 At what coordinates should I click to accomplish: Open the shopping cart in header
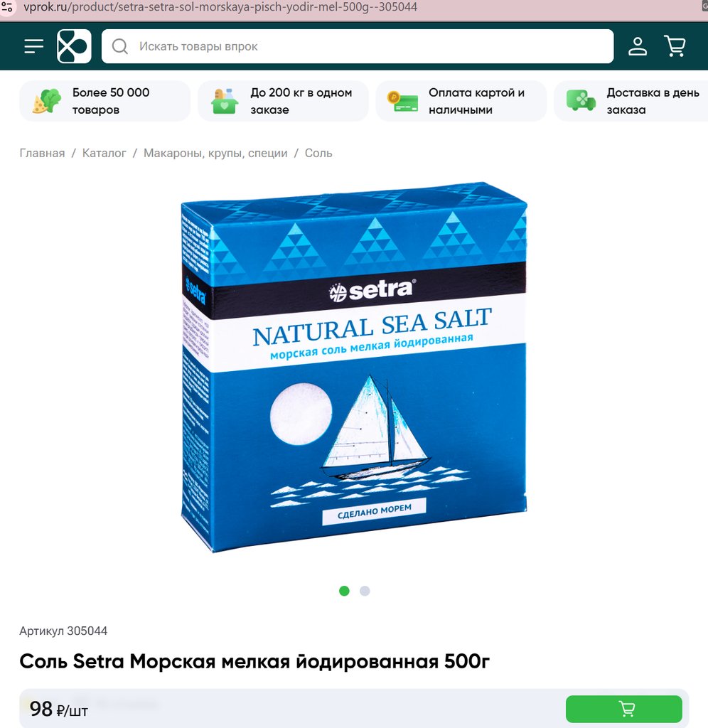(675, 46)
